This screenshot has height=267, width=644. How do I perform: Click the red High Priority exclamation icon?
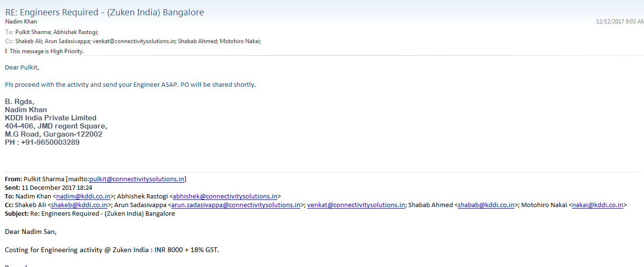pyautogui.click(x=6, y=51)
